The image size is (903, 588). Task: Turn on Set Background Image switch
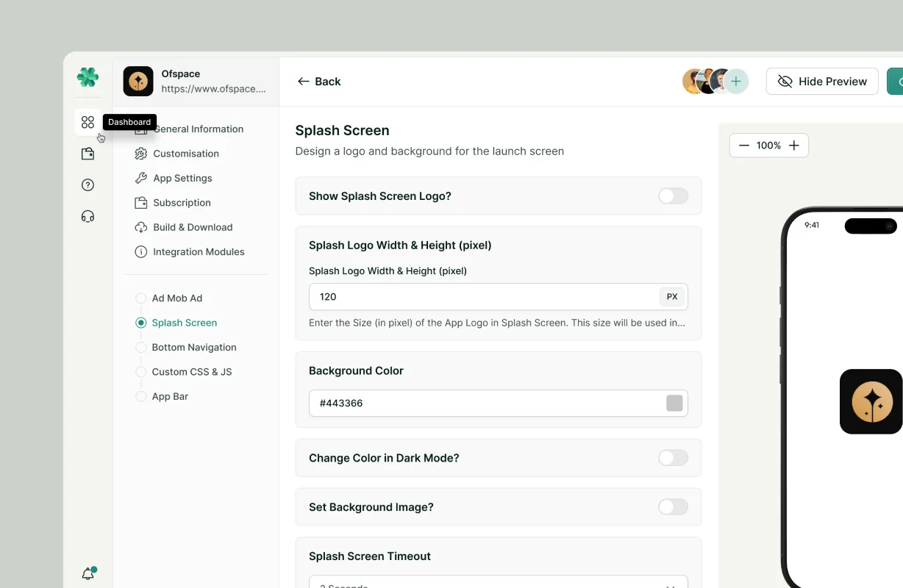tap(673, 506)
